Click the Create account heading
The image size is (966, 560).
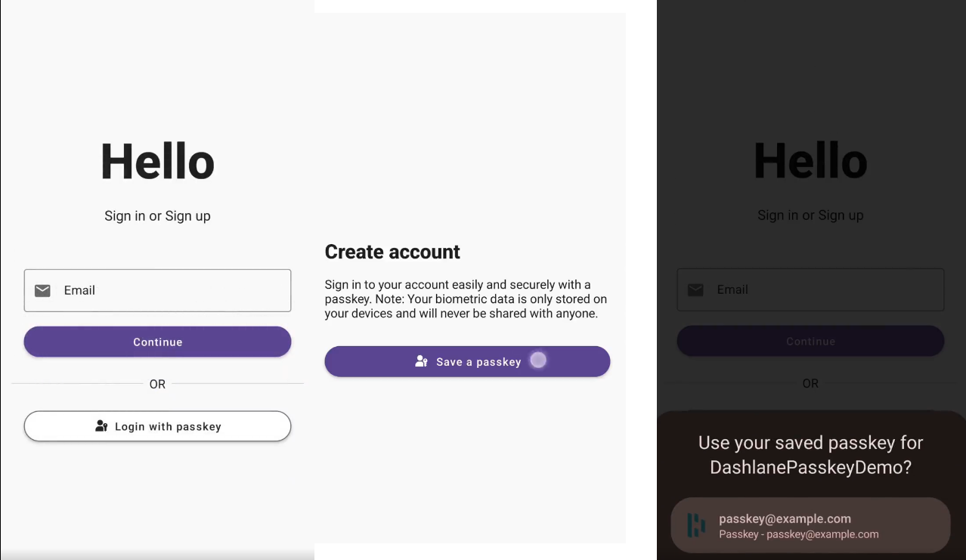(x=392, y=252)
